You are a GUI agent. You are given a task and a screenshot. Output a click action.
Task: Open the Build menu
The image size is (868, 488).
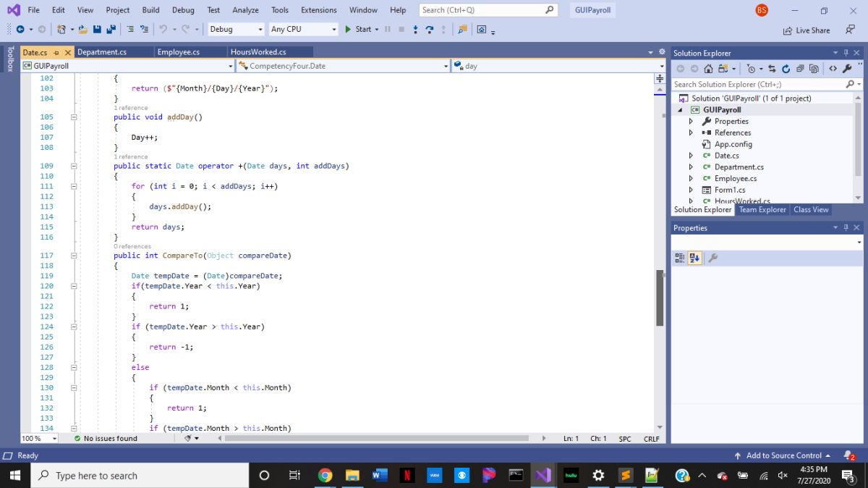151,10
